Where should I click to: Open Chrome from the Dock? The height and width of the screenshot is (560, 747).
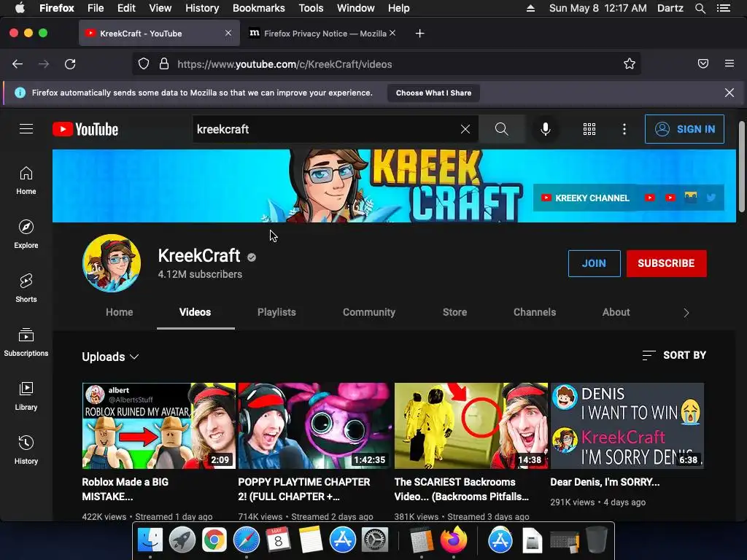pos(214,540)
